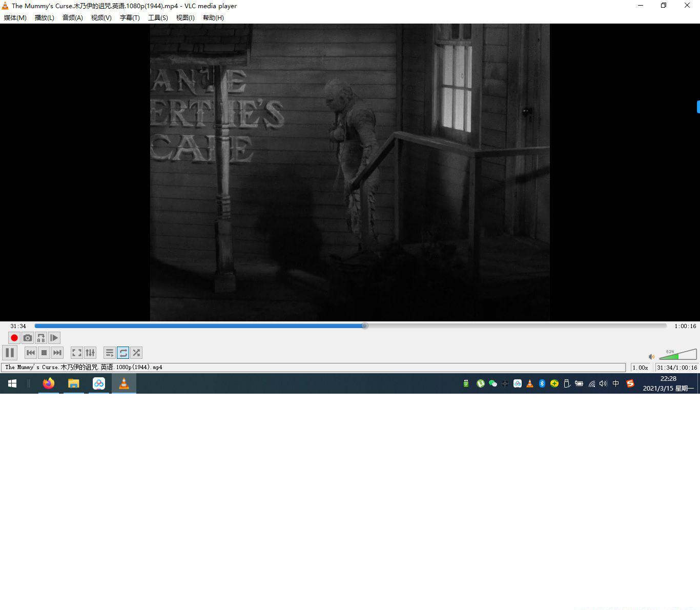
Task: Open Wi-Fi network tray icon
Action: (591, 383)
